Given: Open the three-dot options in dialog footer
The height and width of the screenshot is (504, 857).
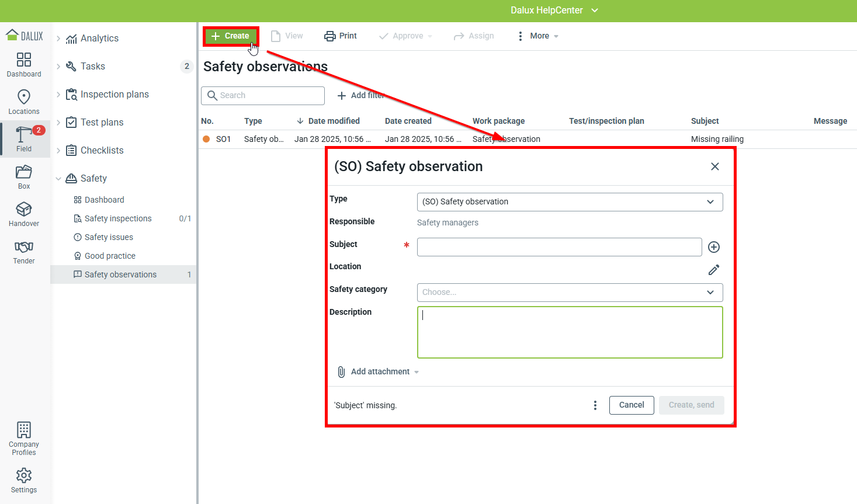Looking at the screenshot, I should pyautogui.click(x=595, y=405).
